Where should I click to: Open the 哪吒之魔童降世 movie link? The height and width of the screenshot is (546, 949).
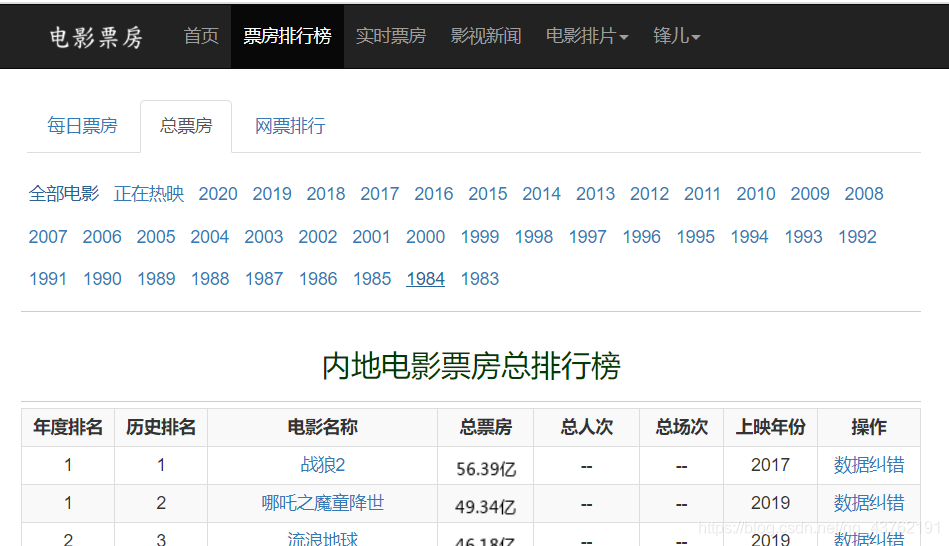point(323,502)
